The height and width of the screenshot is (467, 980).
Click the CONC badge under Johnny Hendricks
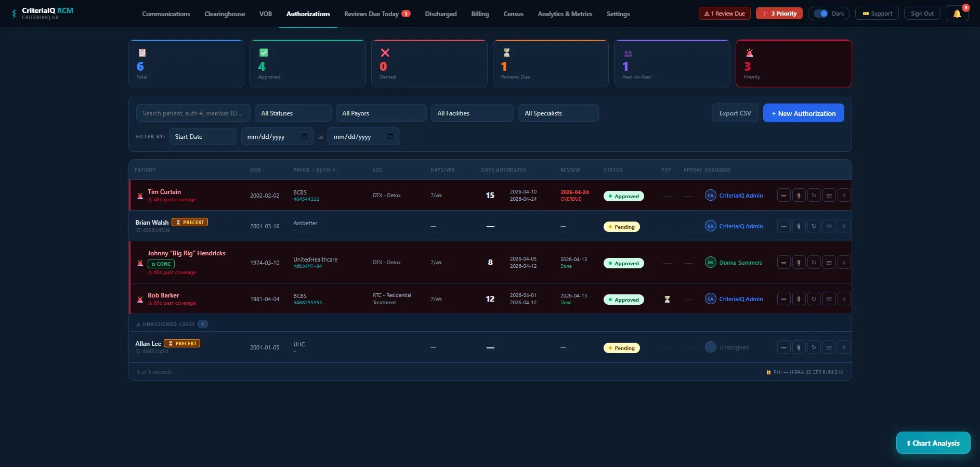pos(161,264)
